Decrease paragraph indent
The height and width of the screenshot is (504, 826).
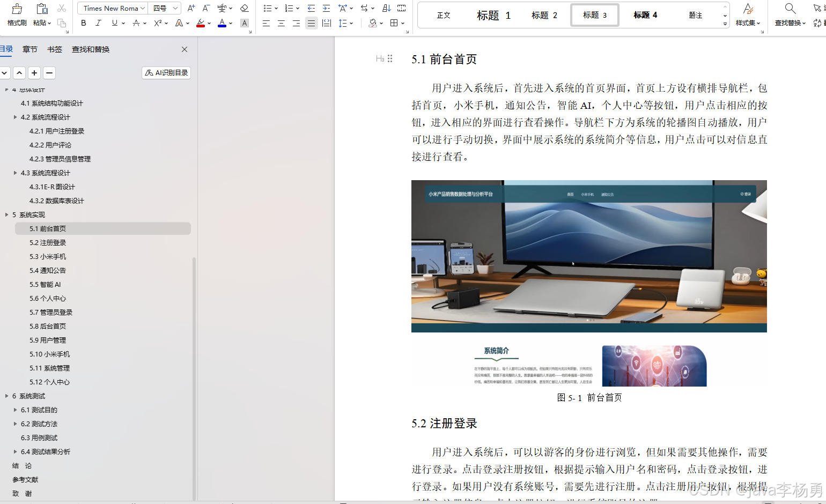pyautogui.click(x=311, y=8)
